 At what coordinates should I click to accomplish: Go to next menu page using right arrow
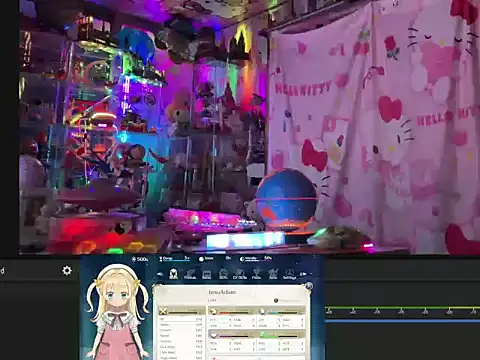303,274
